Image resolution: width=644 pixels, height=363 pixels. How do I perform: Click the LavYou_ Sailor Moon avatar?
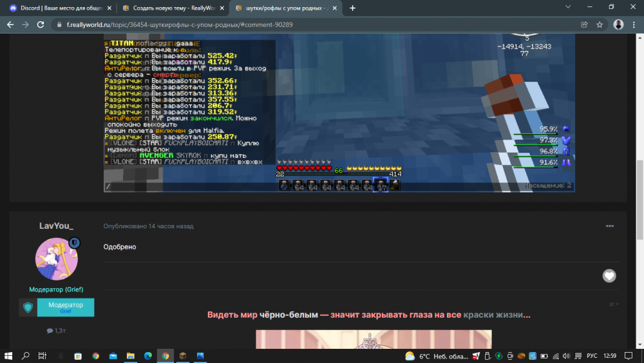pos(56,259)
